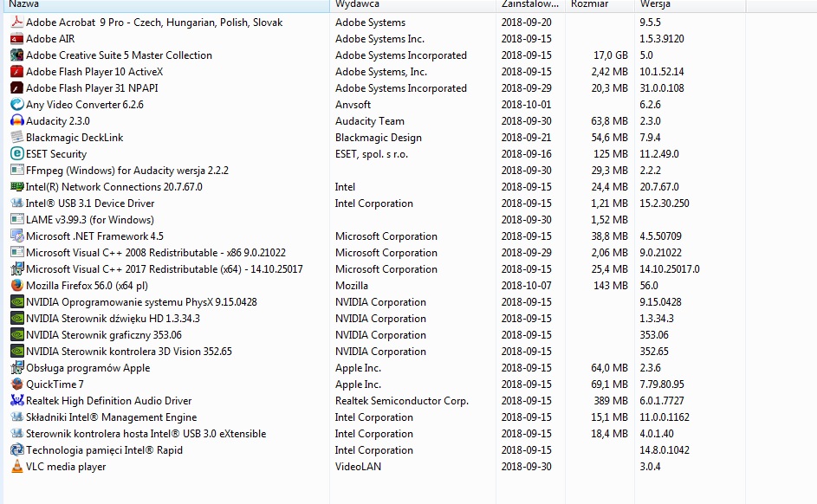Select the Intel USB 3.1 Device Driver icon
The image size is (817, 504).
click(17, 203)
